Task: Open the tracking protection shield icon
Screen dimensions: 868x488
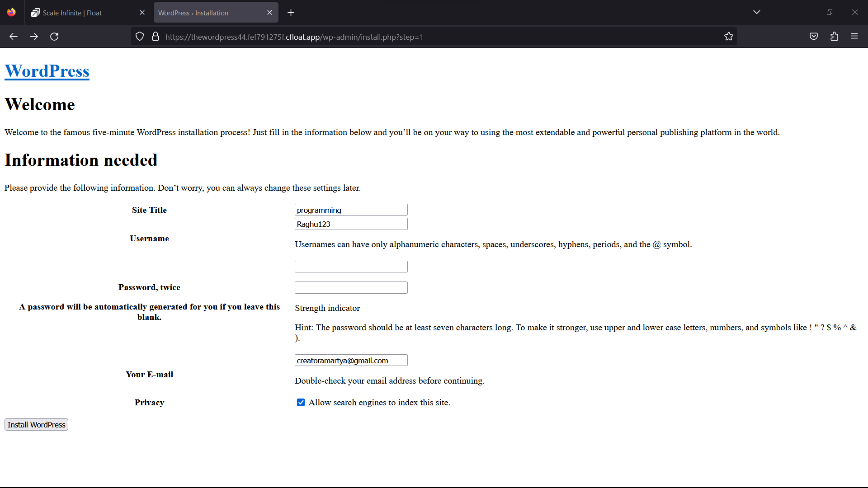Action: (140, 37)
